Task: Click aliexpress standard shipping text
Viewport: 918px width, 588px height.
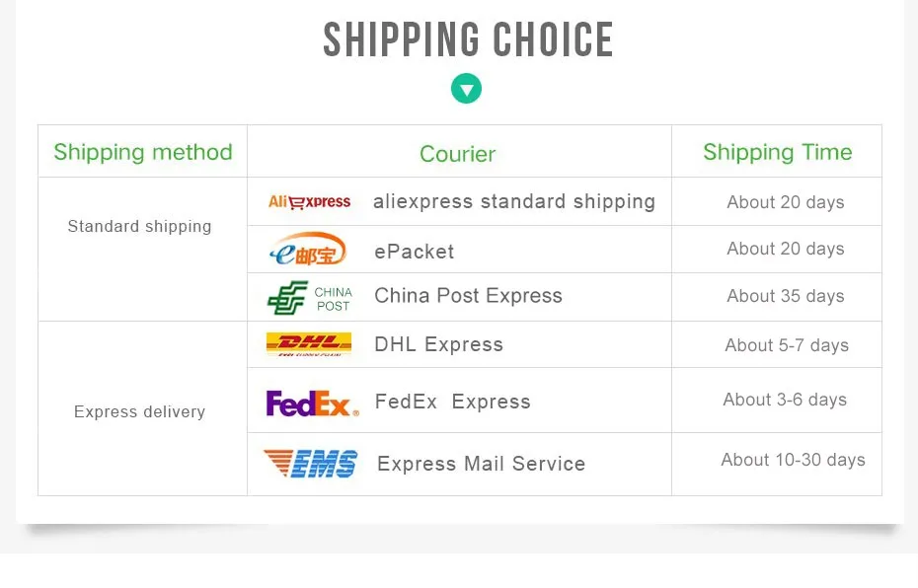Action: point(514,201)
